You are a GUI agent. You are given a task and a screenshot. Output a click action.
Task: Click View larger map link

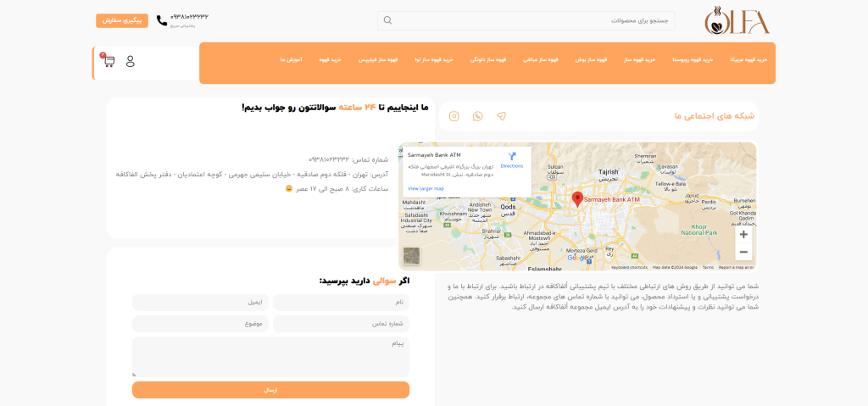click(426, 189)
